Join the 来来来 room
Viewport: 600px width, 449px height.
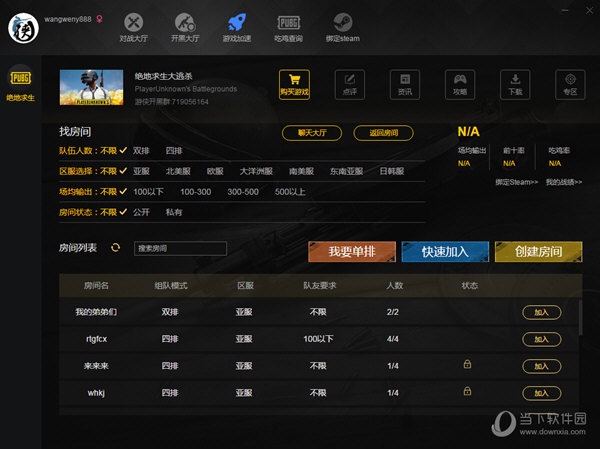[x=541, y=366]
